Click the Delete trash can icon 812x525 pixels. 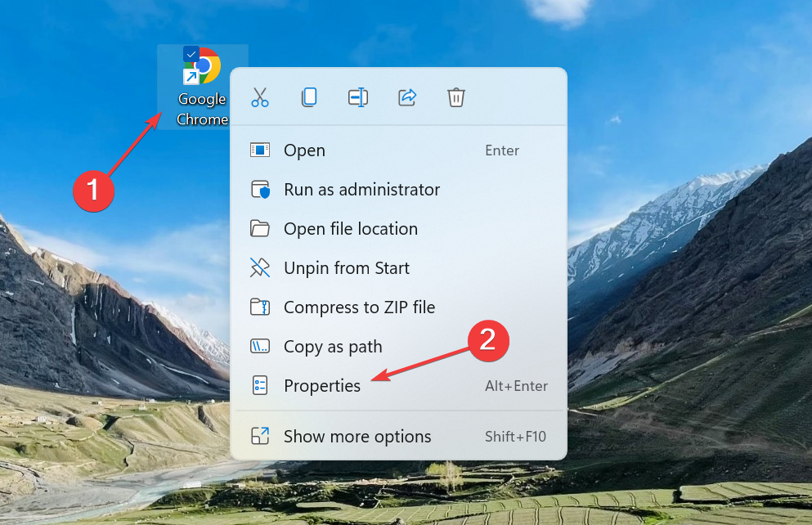click(x=456, y=97)
